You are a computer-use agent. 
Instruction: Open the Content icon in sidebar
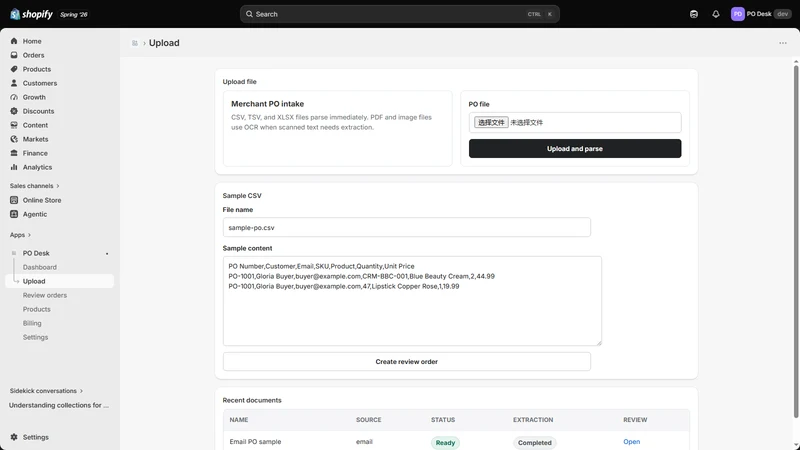coord(14,125)
